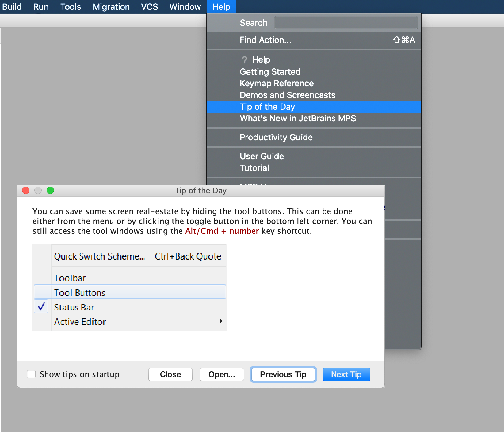Show the Next Tip

346,374
